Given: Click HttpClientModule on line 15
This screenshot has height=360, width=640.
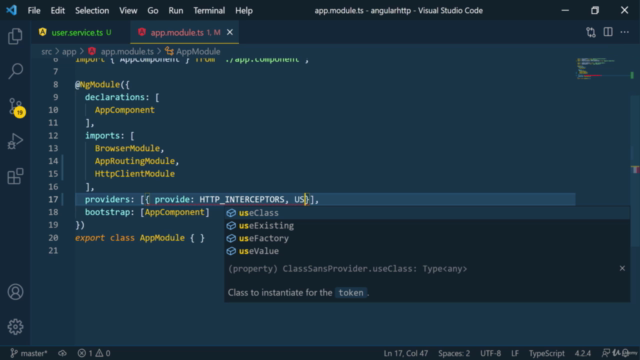Looking at the screenshot, I should click(135, 174).
